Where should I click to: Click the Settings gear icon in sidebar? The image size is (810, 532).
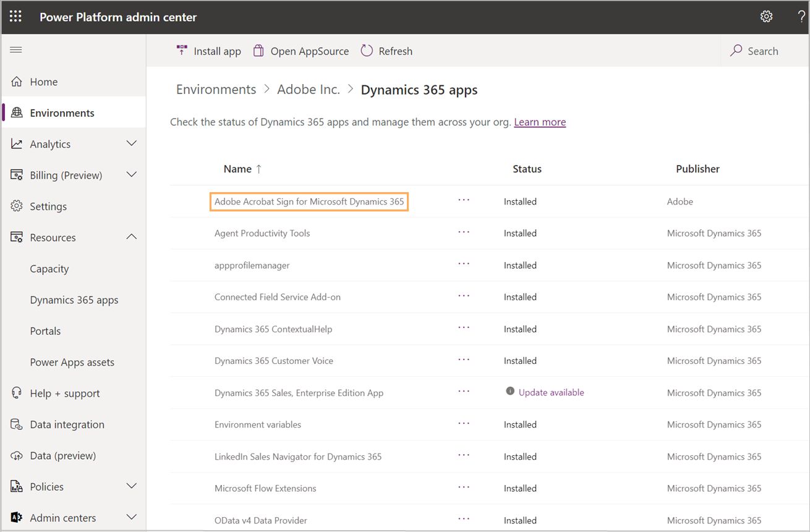tap(17, 206)
